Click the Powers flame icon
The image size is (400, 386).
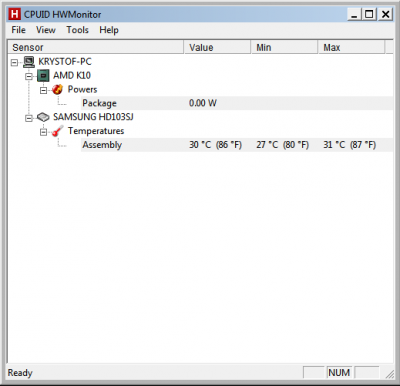tap(58, 89)
